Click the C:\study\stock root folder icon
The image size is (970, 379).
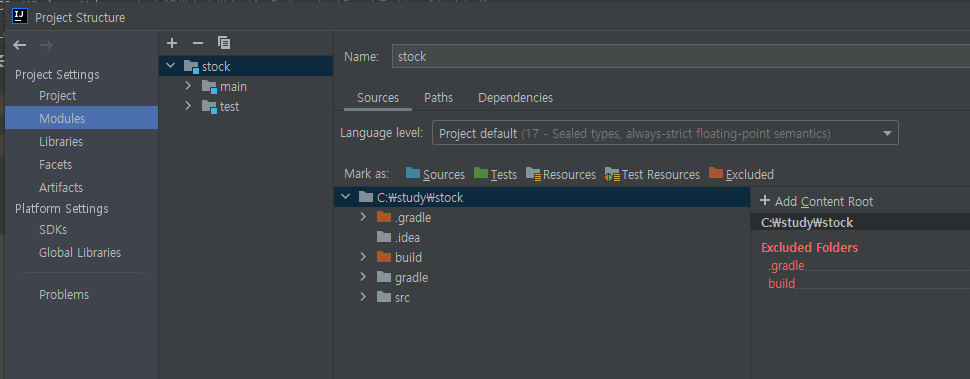pos(366,197)
